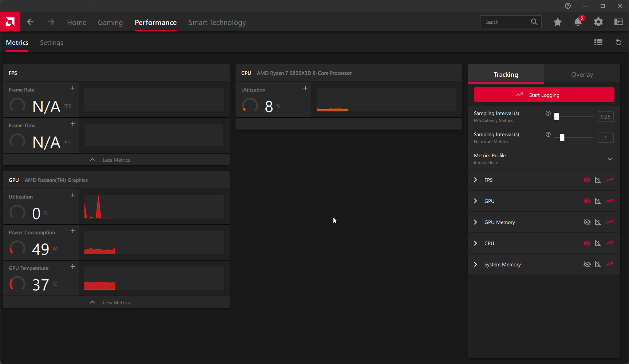Open the help question mark icon
The height and width of the screenshot is (364, 629).
[x=568, y=6]
